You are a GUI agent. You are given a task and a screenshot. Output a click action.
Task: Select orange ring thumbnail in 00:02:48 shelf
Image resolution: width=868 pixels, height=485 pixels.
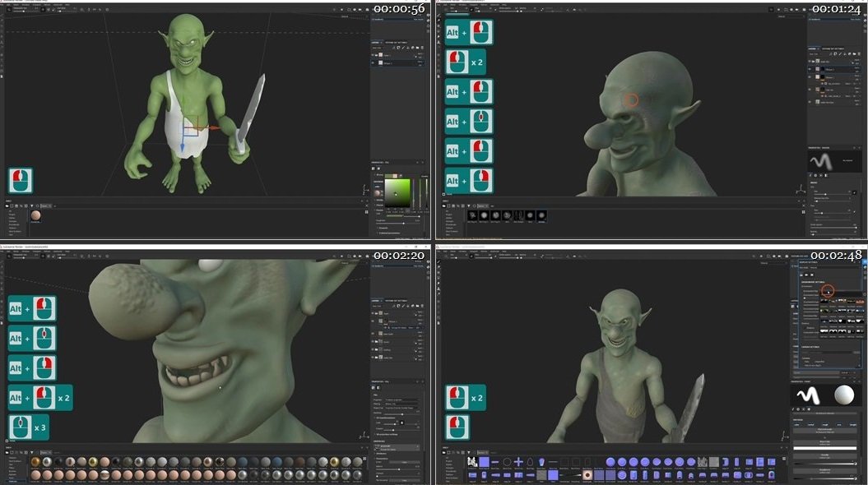click(587, 475)
